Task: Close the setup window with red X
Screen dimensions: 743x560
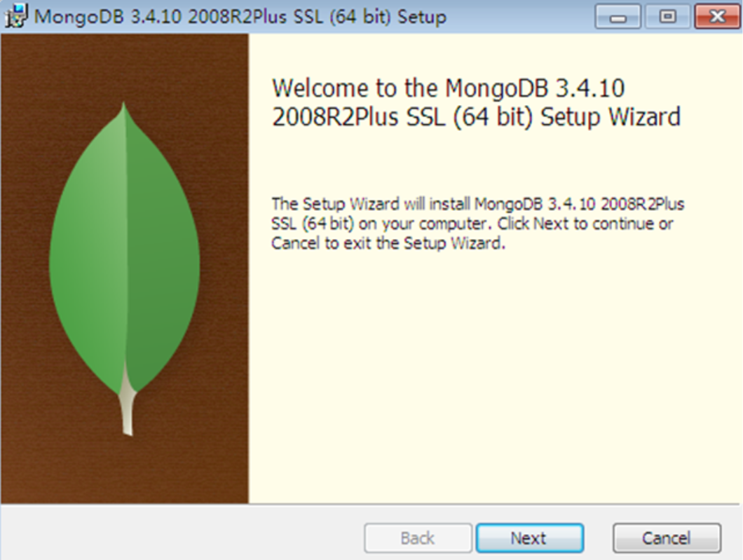Action: pos(717,17)
